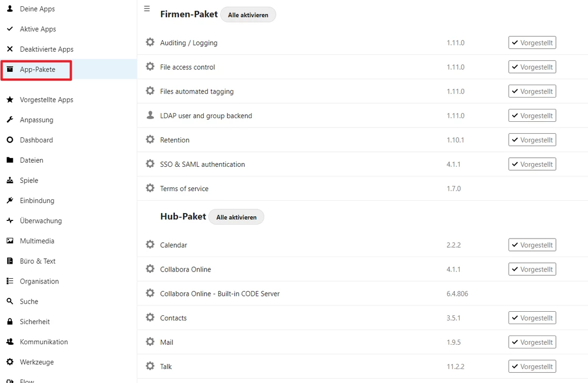This screenshot has width=588, height=383.
Task: Click the magnifier icon beside Suche
Action: click(10, 301)
